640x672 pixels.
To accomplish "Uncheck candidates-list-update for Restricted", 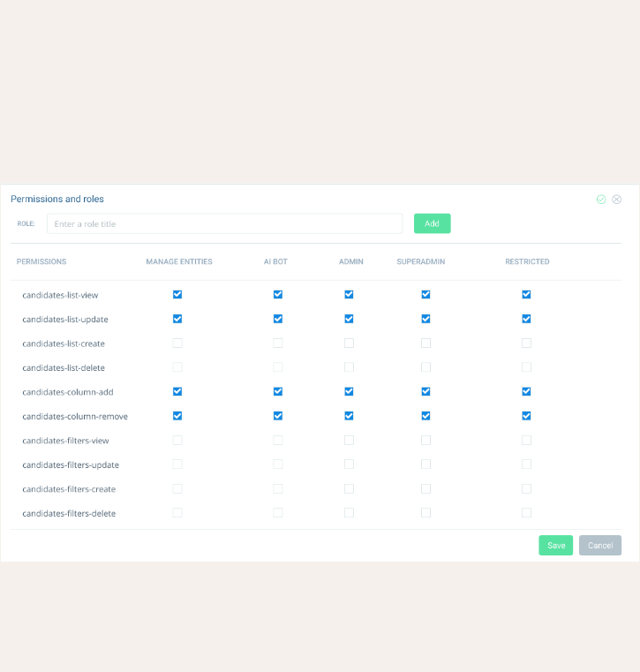I will (526, 319).
